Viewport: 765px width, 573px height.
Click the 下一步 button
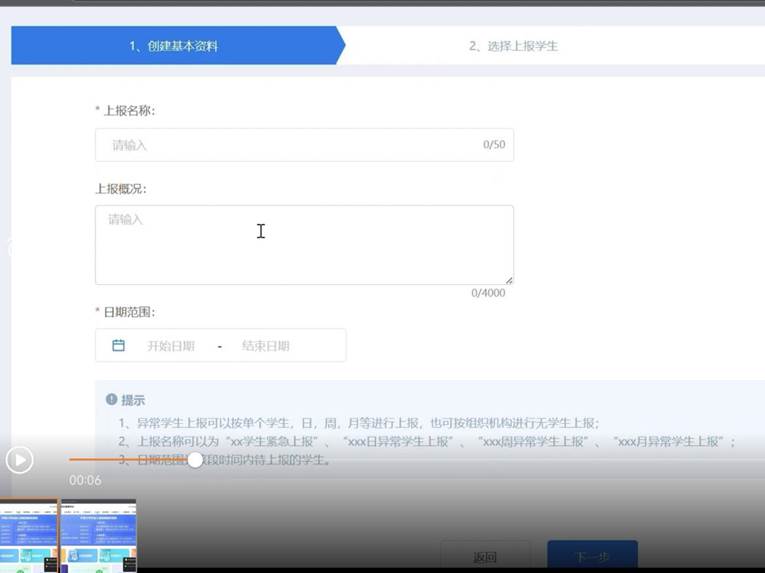point(592,556)
